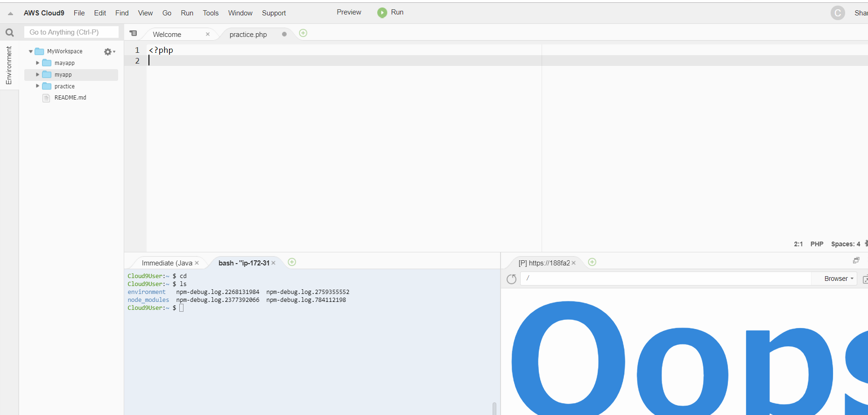Add a new editor tab with plus icon
Screen dimensions: 868x415
(303, 33)
